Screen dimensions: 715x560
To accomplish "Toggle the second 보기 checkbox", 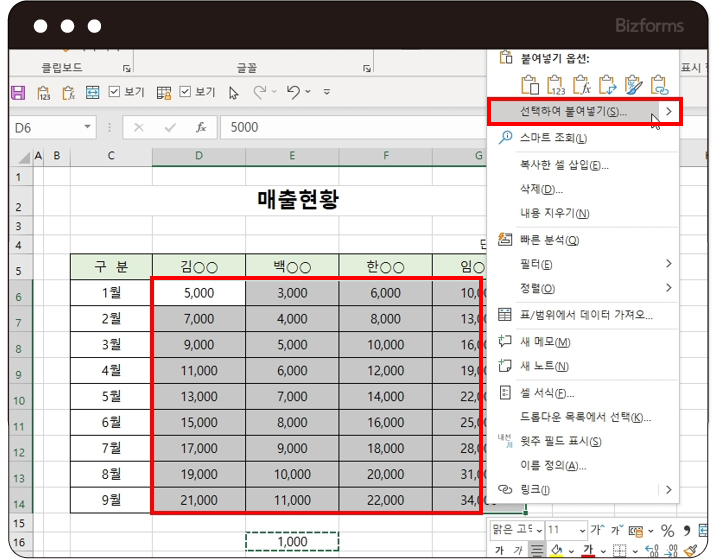I will [x=185, y=92].
